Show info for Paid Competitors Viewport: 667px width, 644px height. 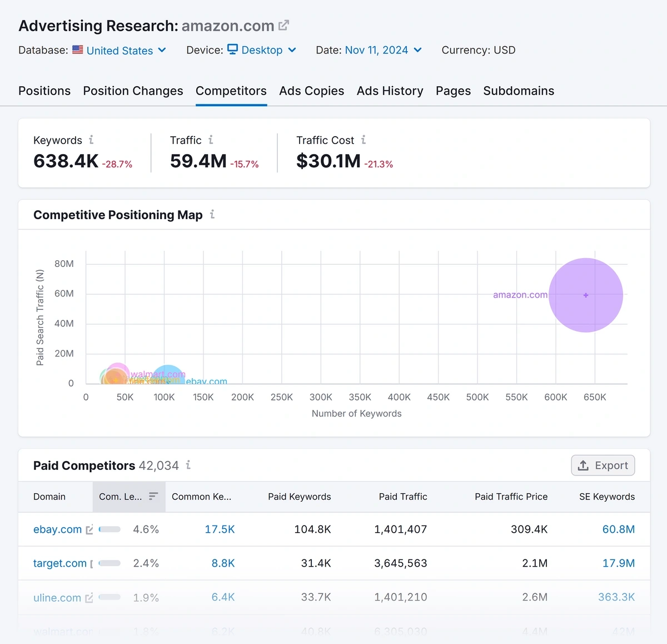point(188,465)
